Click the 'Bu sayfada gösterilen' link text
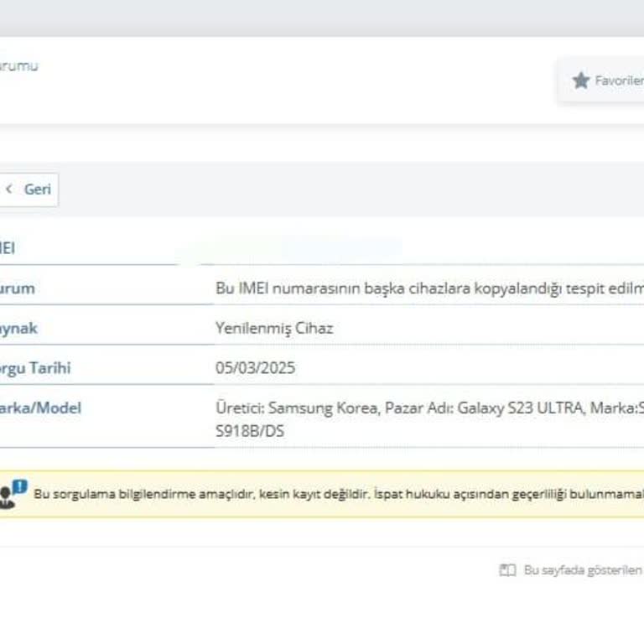Image resolution: width=644 pixels, height=644 pixels. pyautogui.click(x=584, y=570)
